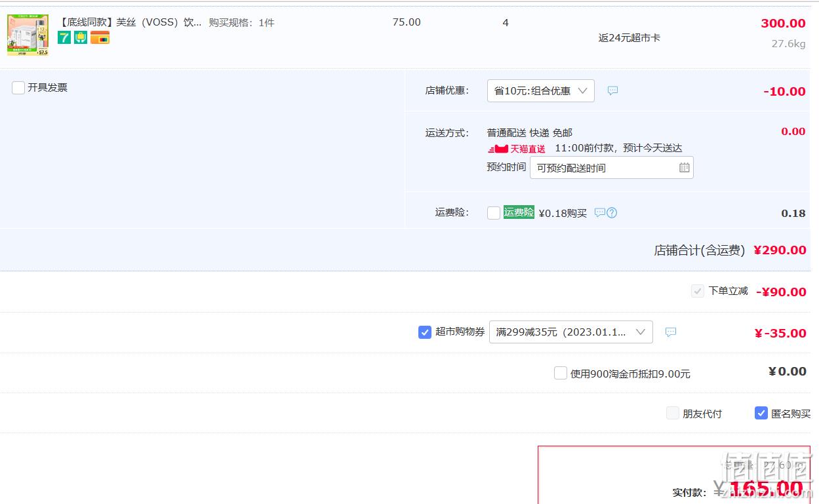The image size is (819, 504).
Task: Click the 普通配送 快递 免邮 text
Action: point(530,133)
